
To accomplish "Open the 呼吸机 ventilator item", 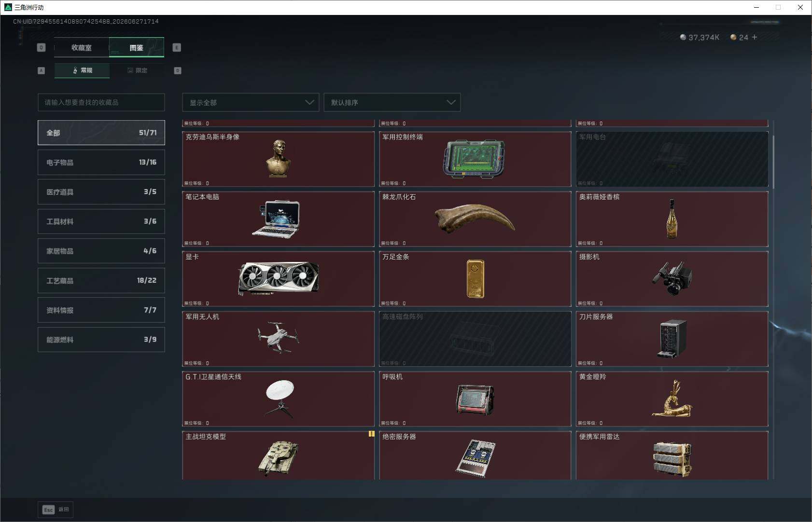I will pyautogui.click(x=475, y=398).
